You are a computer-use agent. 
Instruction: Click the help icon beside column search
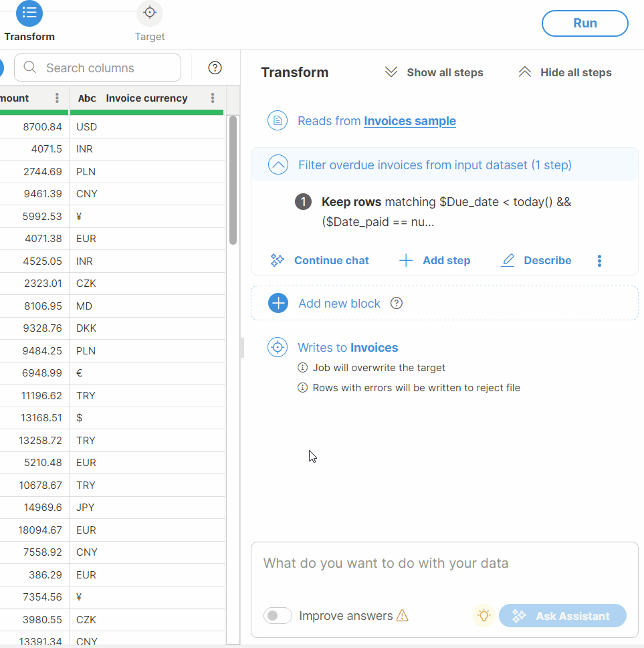coord(215,68)
